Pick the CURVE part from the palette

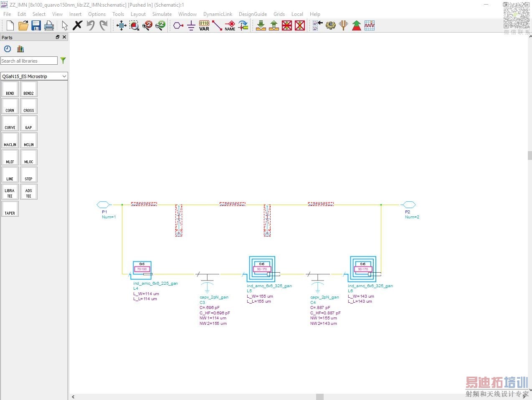tap(10, 123)
